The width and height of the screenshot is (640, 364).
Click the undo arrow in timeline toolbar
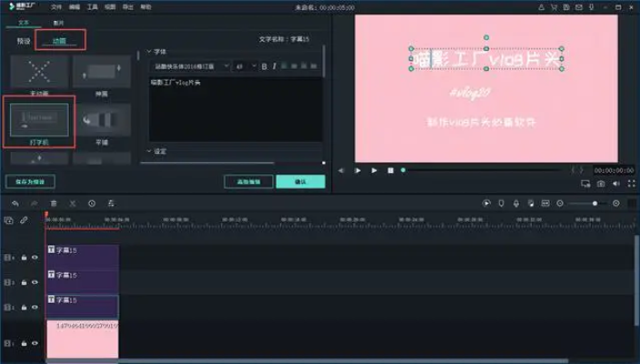(15, 203)
